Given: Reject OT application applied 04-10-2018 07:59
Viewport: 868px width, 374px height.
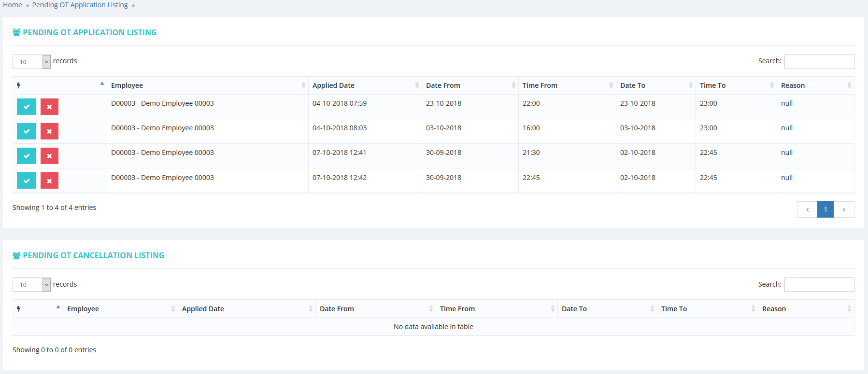Looking at the screenshot, I should coord(49,107).
